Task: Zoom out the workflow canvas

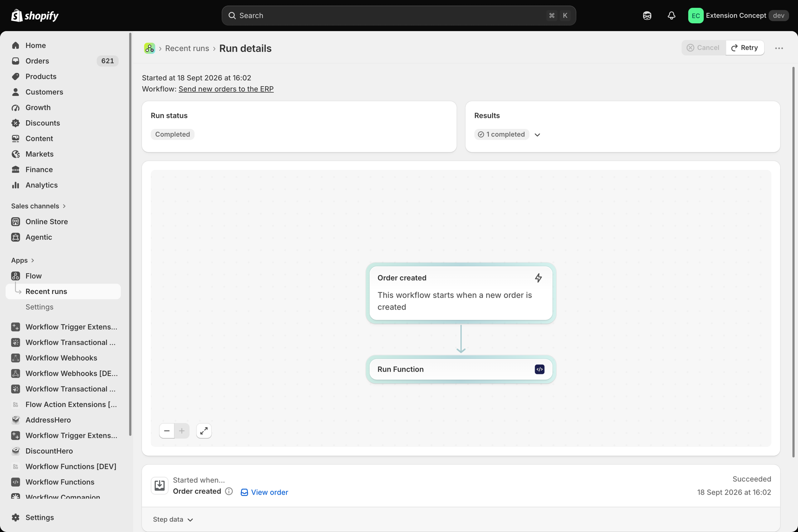Action: pyautogui.click(x=167, y=431)
